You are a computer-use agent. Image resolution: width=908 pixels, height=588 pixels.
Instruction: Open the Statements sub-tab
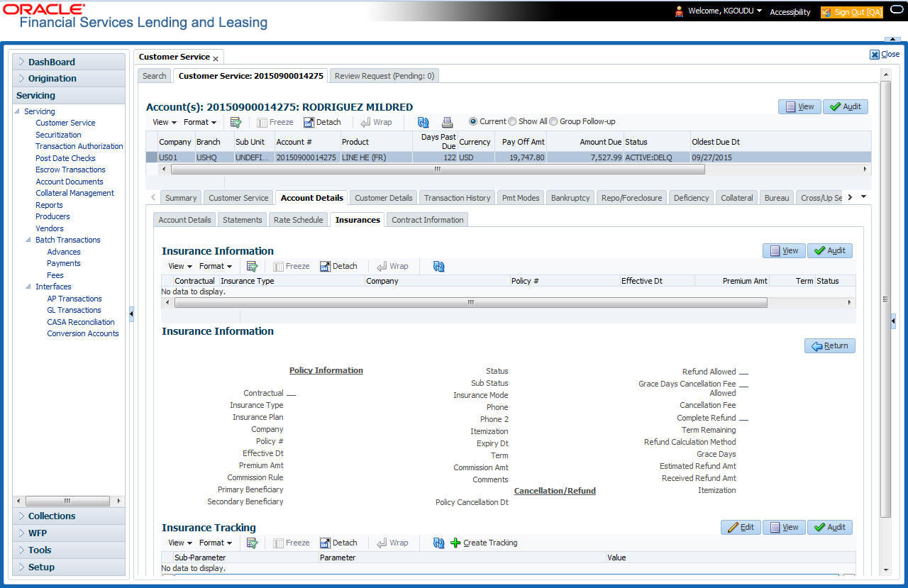[243, 220]
